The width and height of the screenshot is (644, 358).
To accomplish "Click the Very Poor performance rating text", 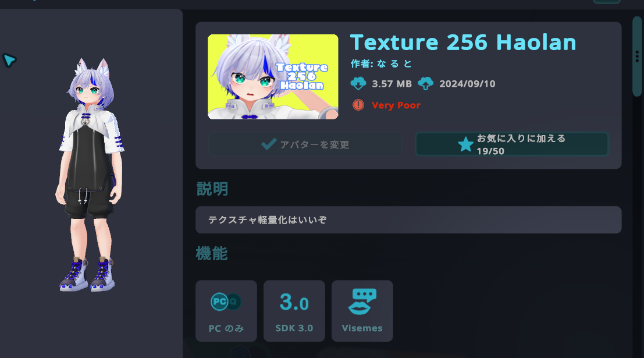I will 396,105.
